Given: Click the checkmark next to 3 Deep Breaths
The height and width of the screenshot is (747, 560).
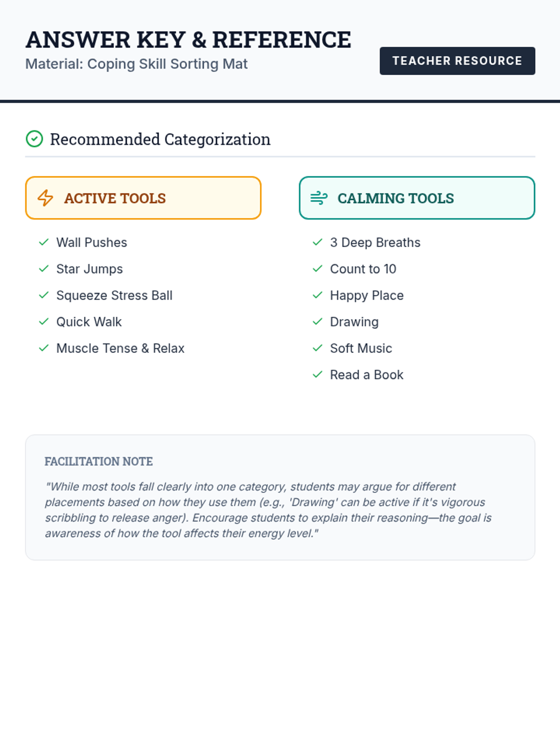Looking at the screenshot, I should [x=317, y=242].
